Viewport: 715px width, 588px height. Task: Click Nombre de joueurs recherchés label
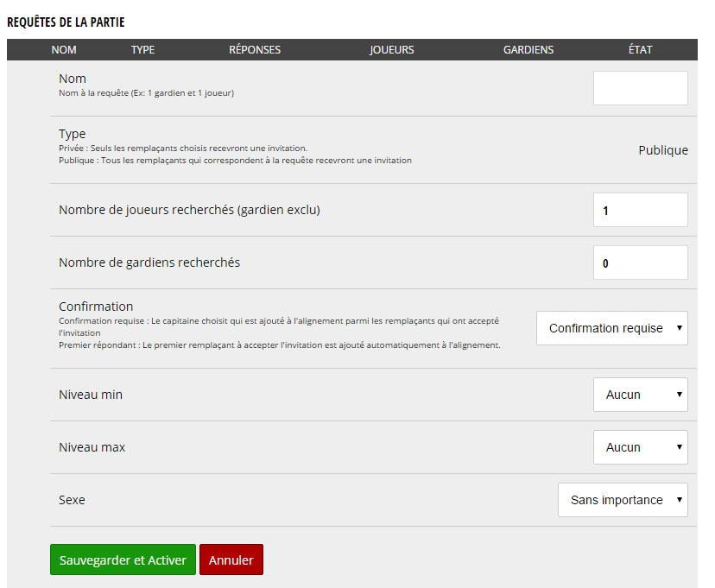point(189,210)
